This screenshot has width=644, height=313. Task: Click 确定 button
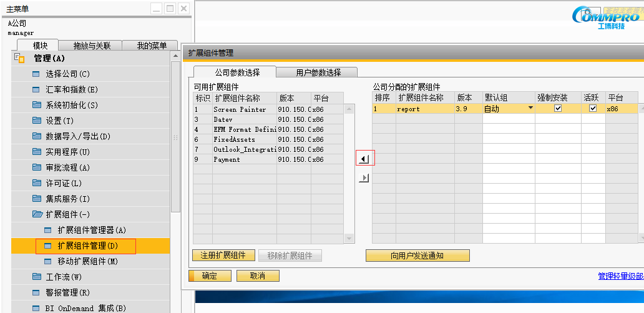pos(210,276)
